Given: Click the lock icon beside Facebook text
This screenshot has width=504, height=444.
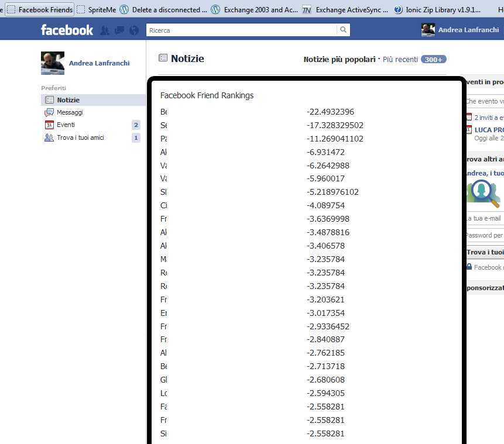Looking at the screenshot, I should click(469, 267).
